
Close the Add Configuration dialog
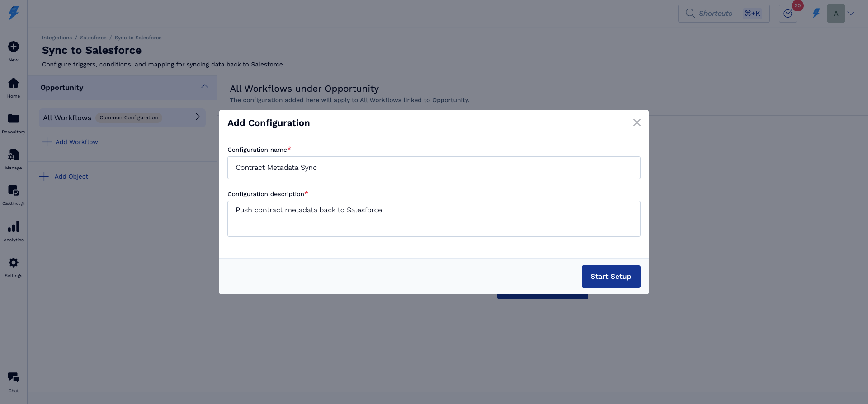pyautogui.click(x=637, y=122)
